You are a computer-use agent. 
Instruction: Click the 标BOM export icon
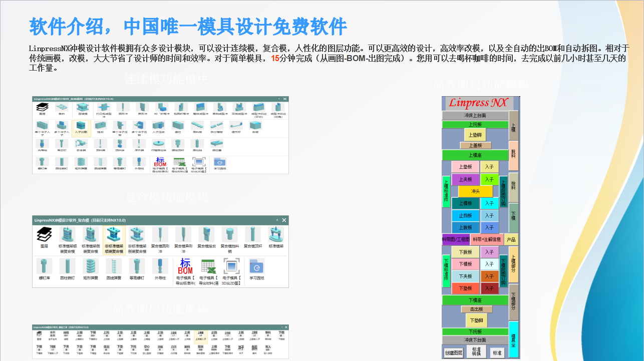[x=160, y=161]
